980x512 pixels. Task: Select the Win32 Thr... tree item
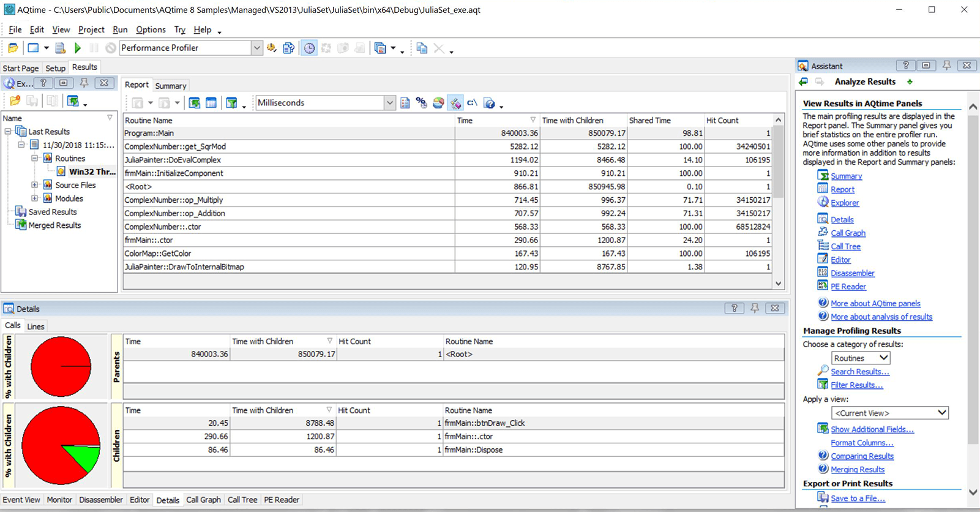(92, 172)
